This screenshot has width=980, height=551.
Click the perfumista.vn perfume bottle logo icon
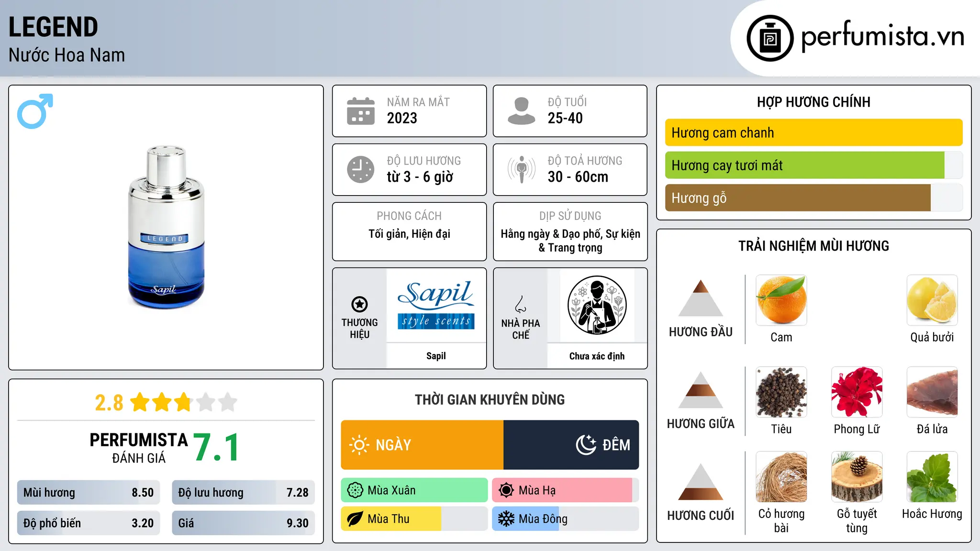(770, 38)
